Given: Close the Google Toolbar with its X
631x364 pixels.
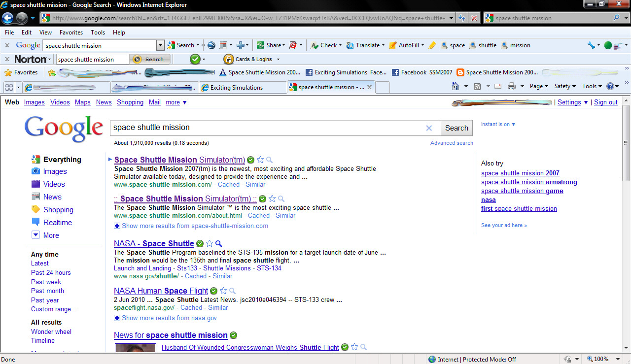Looking at the screenshot, I should coord(7,45).
